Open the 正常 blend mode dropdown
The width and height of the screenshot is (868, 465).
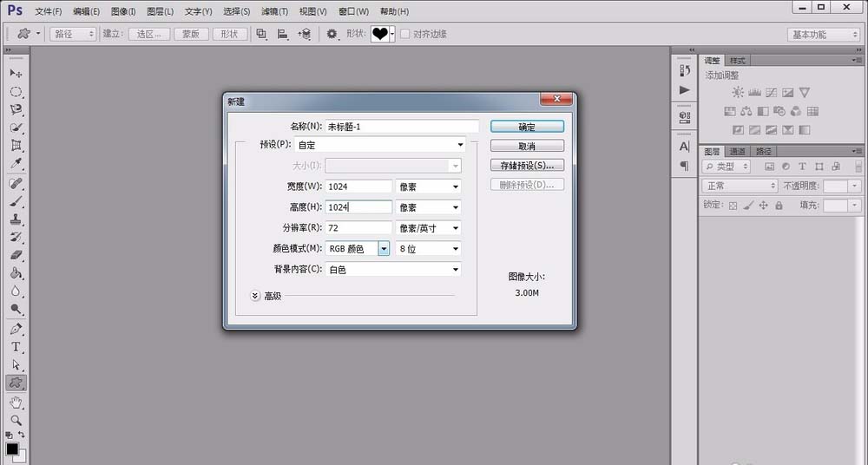point(740,186)
